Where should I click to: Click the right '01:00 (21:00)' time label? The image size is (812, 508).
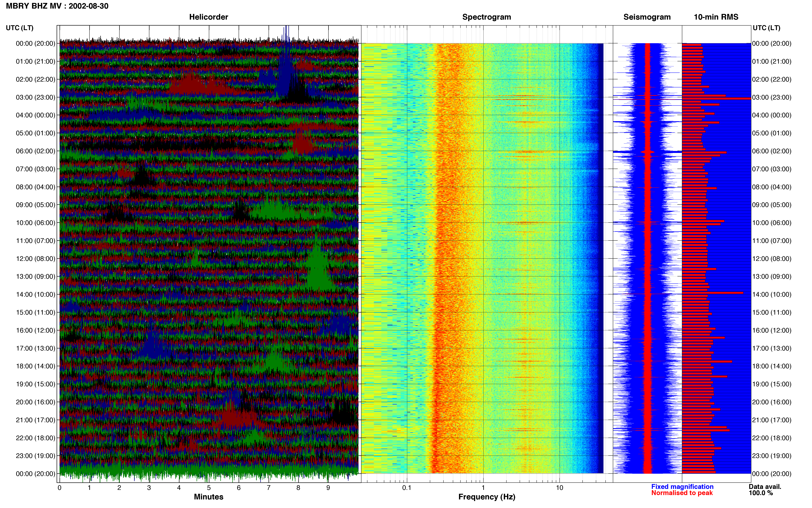[772, 61]
